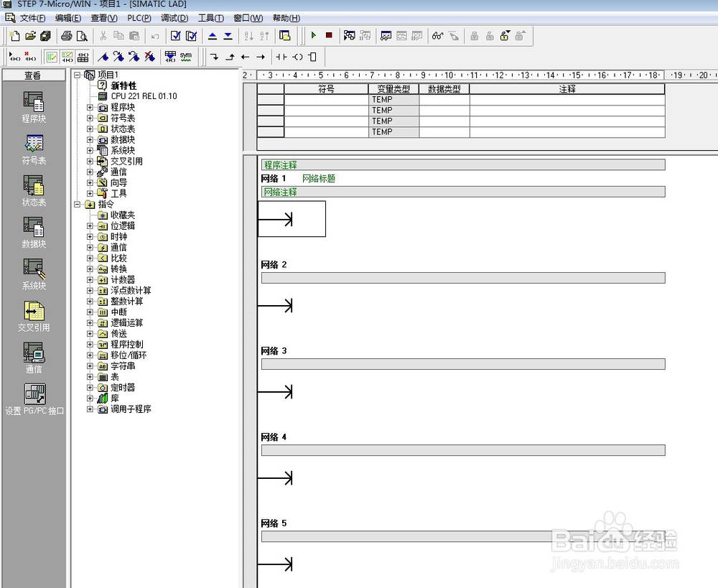
Task: Click the green RUN button
Action: pos(314,35)
